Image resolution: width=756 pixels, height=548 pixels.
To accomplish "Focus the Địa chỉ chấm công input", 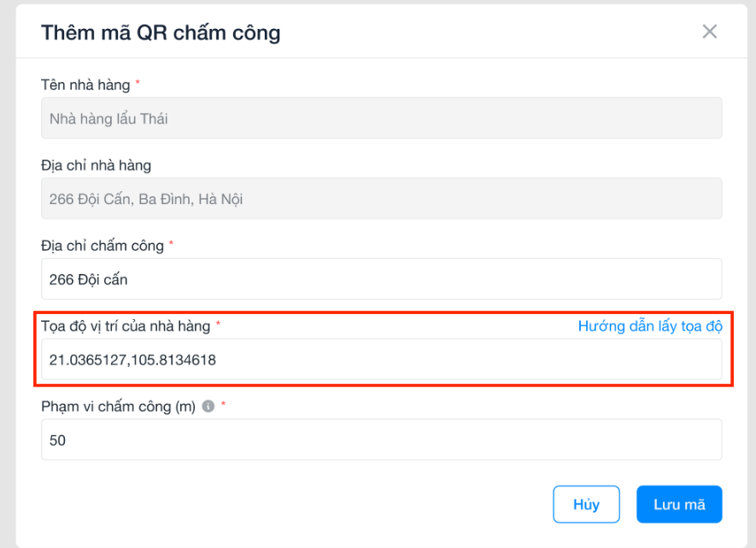I will click(x=381, y=279).
